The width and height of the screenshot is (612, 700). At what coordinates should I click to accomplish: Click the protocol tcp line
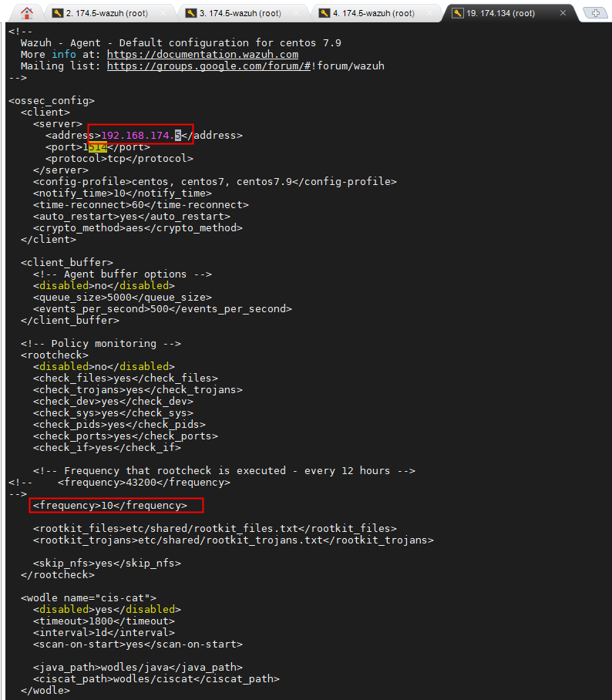coord(119,159)
